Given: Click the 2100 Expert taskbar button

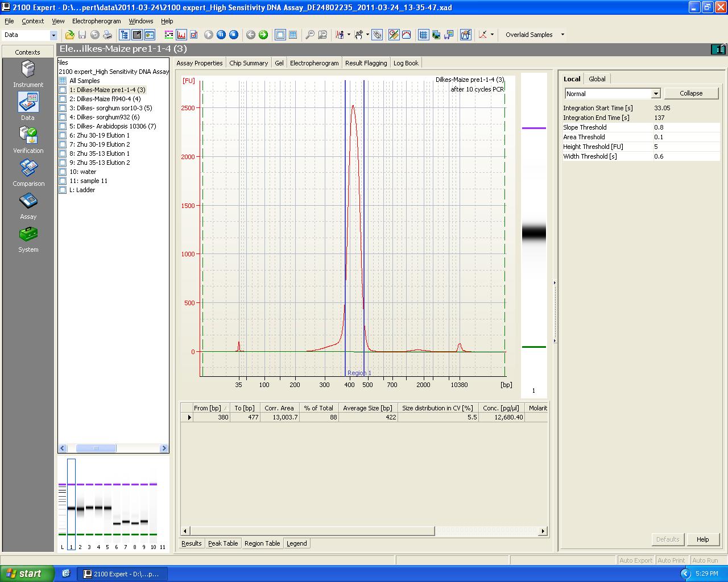Looking at the screenshot, I should 122,574.
